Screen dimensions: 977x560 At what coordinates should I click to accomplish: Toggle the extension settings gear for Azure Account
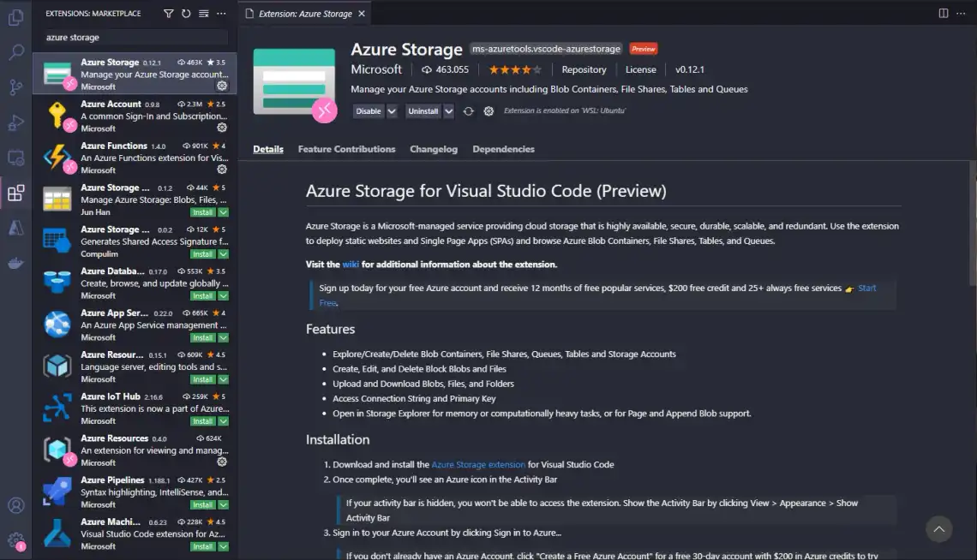(221, 126)
